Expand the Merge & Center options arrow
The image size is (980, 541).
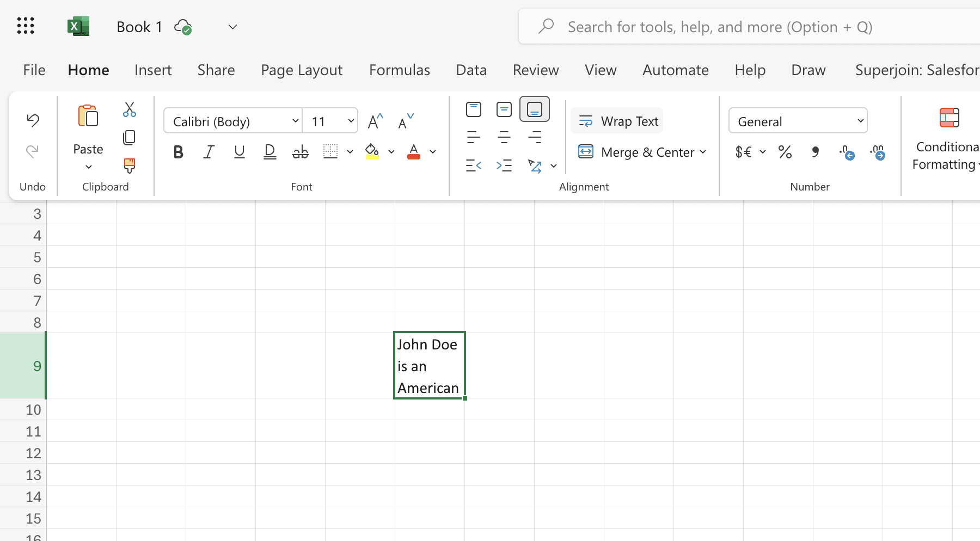703,152
